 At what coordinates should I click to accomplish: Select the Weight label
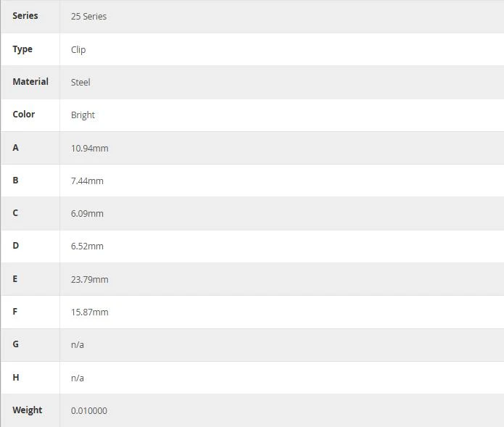tap(28, 410)
